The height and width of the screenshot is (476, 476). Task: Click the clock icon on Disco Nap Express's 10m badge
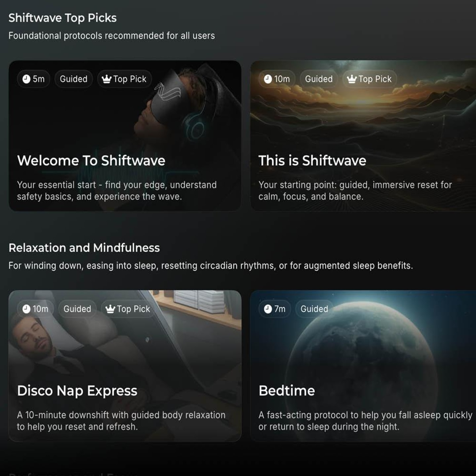pos(26,309)
